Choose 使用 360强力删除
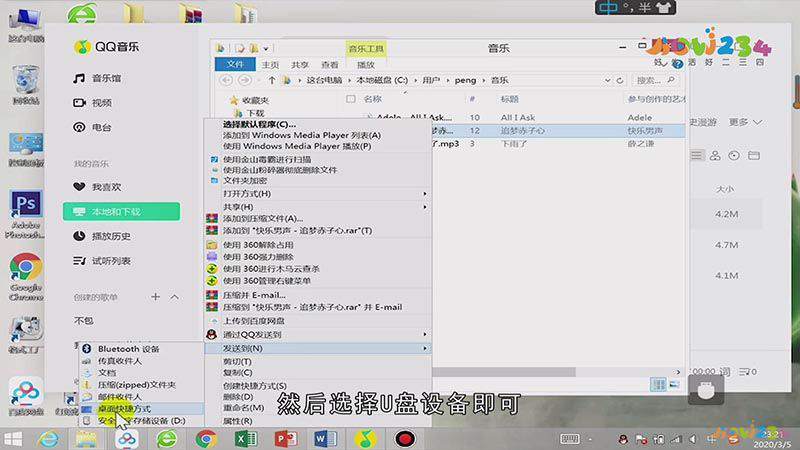This screenshot has height=450, width=800. point(258,257)
